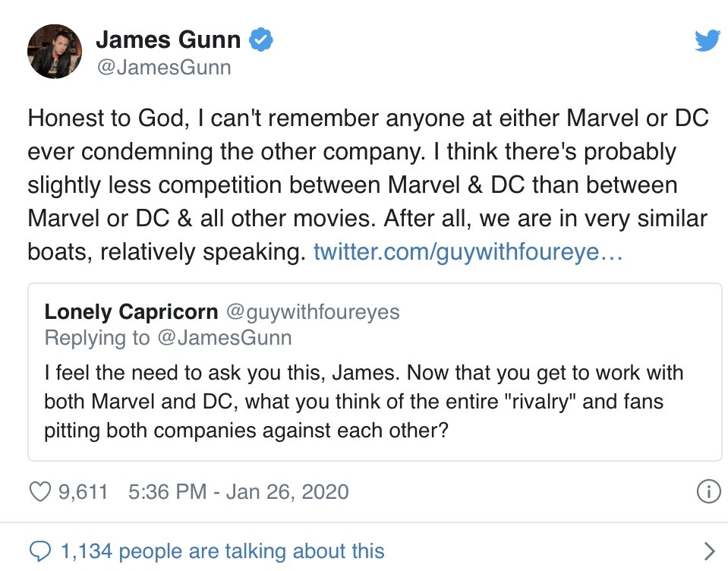Image resolution: width=728 pixels, height=571 pixels.
Task: Click the quoted tweet's question text
Action: pos(364,399)
